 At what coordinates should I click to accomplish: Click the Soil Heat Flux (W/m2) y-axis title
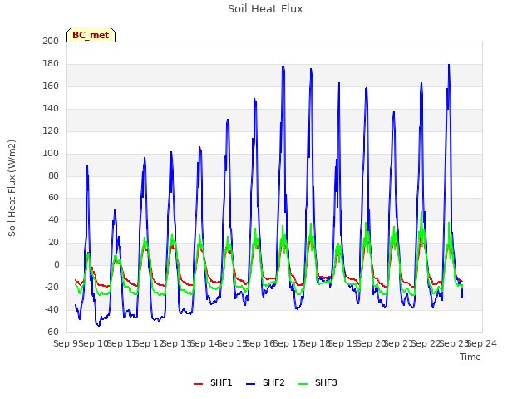pyautogui.click(x=12, y=188)
